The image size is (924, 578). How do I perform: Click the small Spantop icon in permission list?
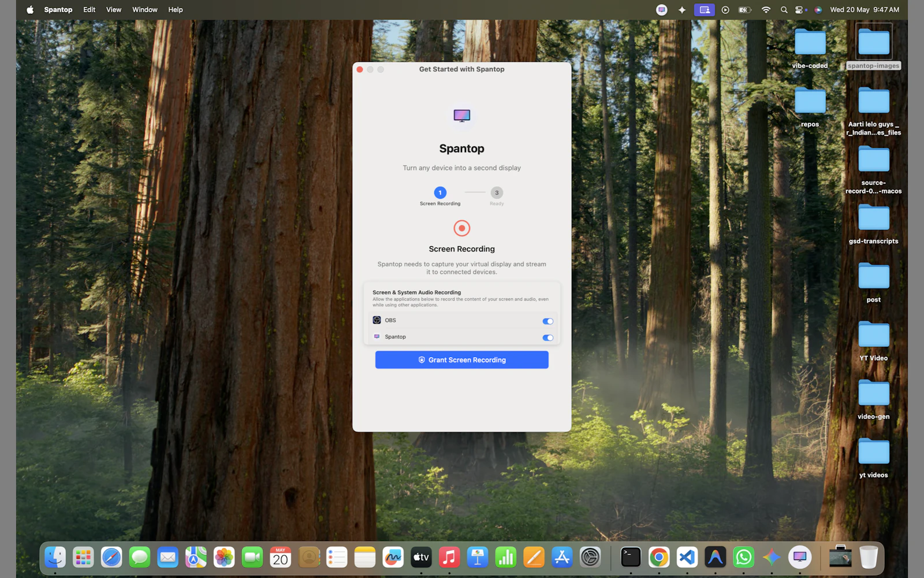click(x=377, y=336)
